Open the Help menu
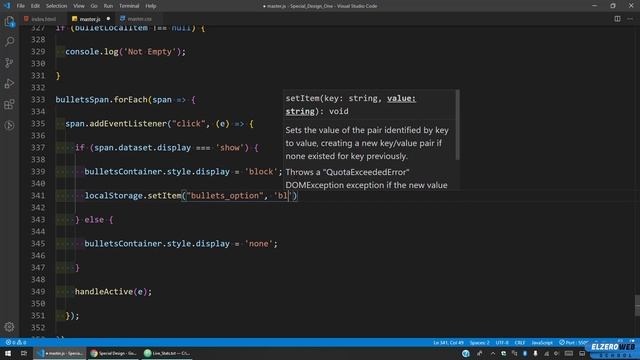The width and height of the screenshot is (640, 360). (151, 6)
